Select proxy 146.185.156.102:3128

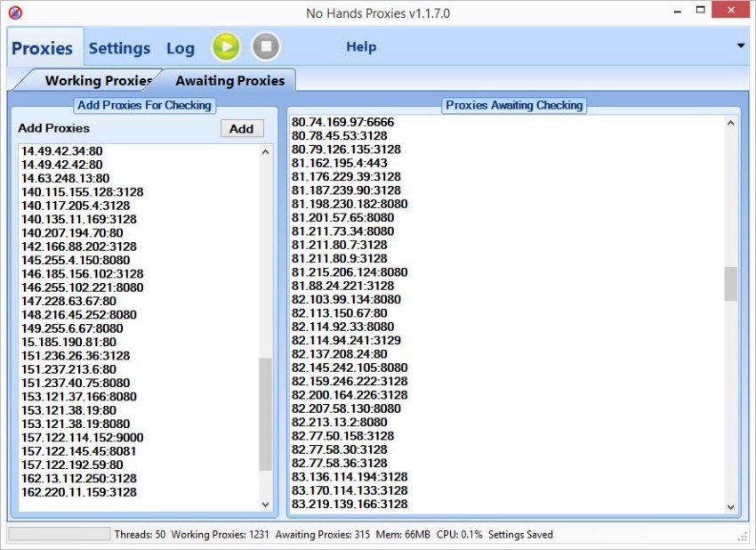(83, 274)
